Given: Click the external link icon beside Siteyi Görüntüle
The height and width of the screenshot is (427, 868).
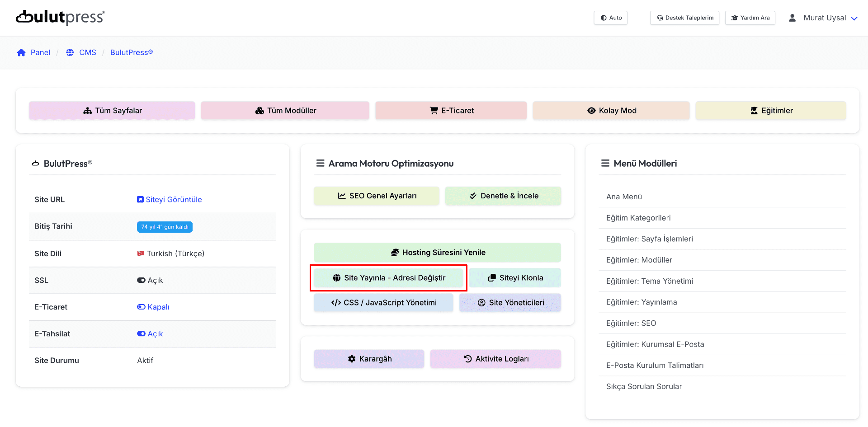Looking at the screenshot, I should click(140, 200).
